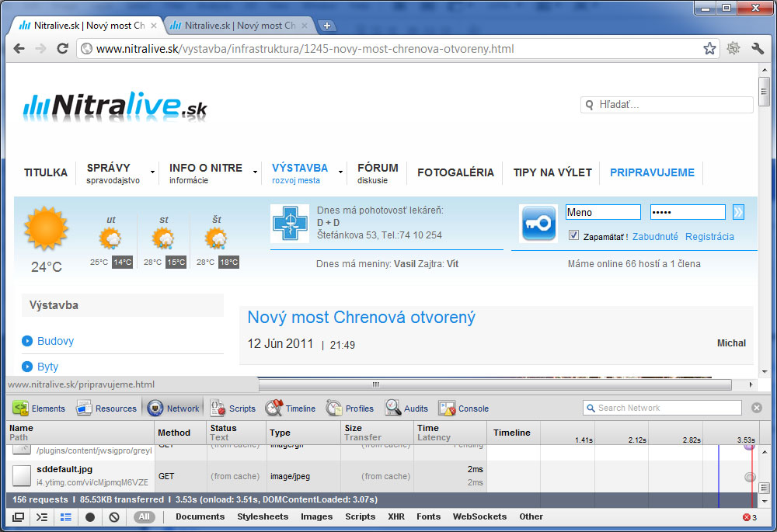
Task: Open the Scripts panel
Action: tap(233, 409)
